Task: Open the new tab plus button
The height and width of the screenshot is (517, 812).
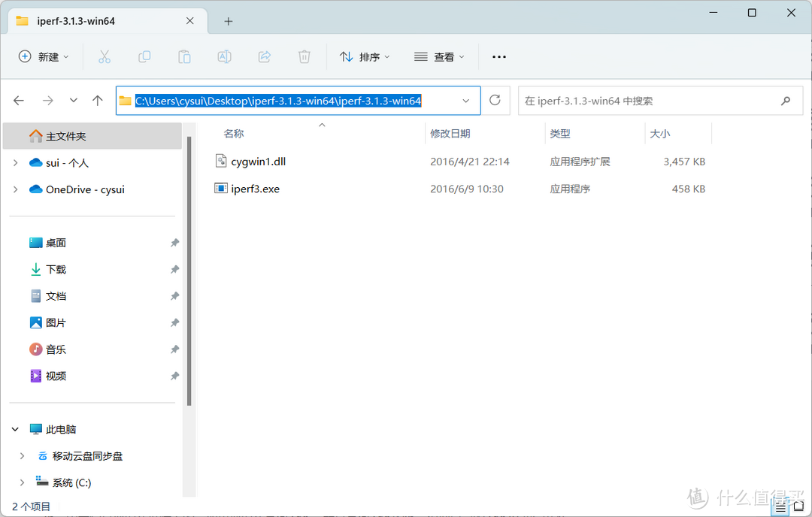Action: click(x=229, y=21)
